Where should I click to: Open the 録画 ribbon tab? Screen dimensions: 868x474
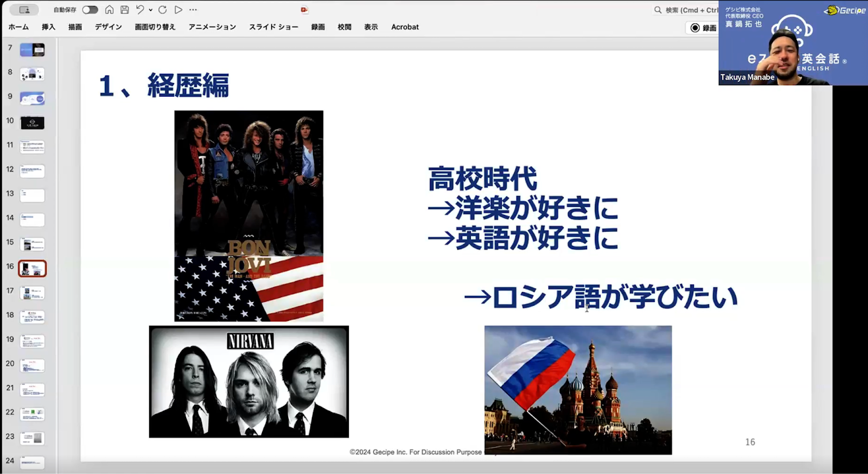pos(318,27)
